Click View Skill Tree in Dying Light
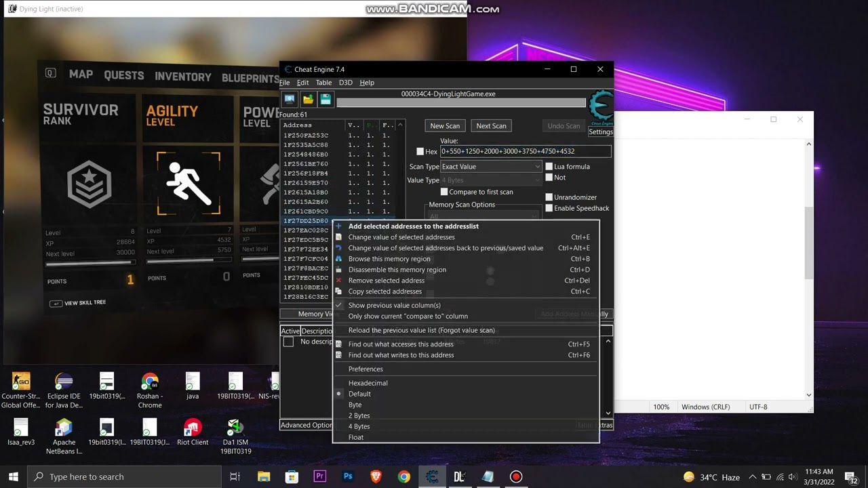The image size is (868, 488). click(77, 303)
